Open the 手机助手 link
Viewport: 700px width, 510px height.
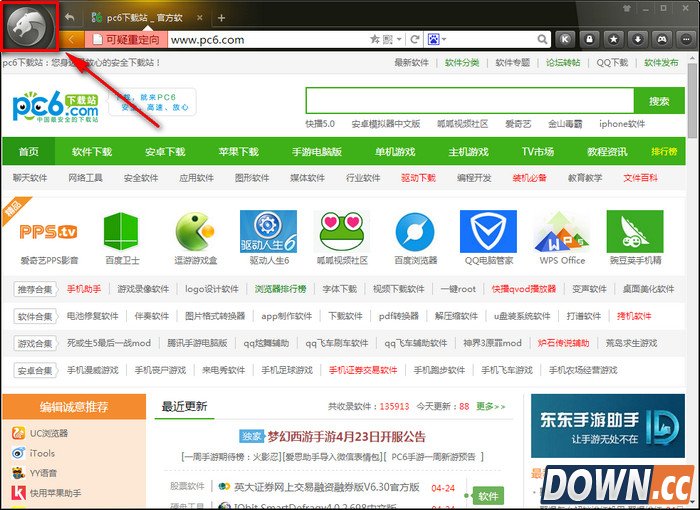pyautogui.click(x=83, y=289)
